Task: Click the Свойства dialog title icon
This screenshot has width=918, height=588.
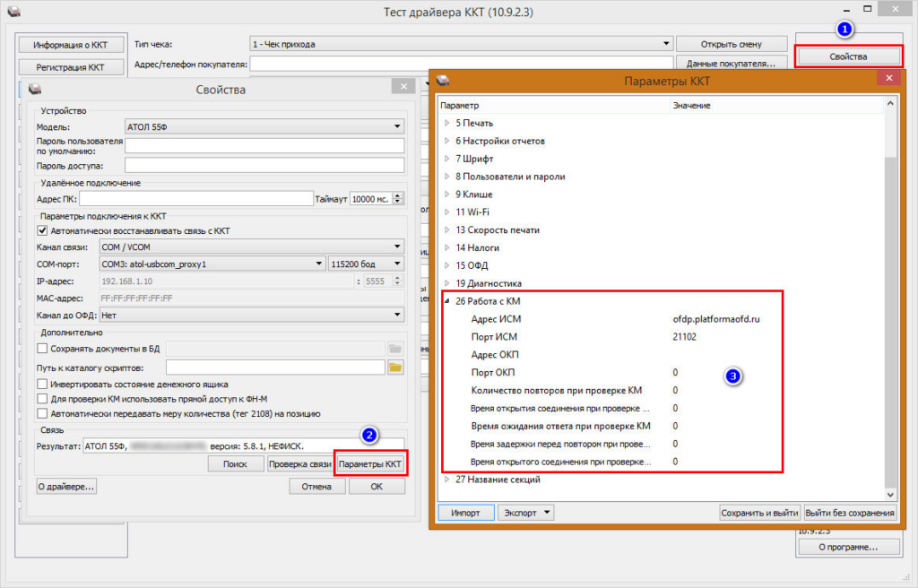Action: point(35,89)
